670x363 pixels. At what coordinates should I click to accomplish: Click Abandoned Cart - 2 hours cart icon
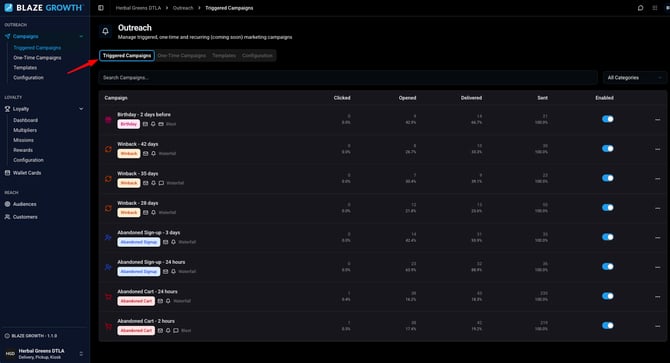click(109, 326)
